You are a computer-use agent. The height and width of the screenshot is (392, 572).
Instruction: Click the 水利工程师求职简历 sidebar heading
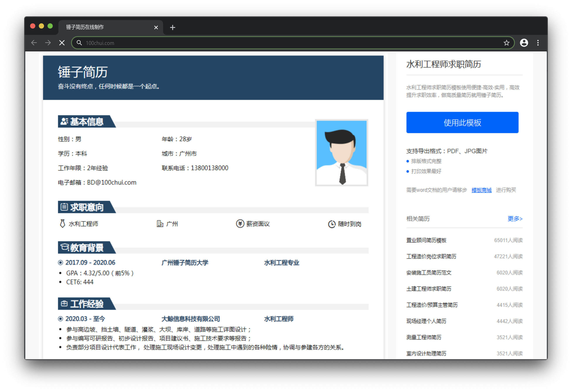[x=444, y=64]
